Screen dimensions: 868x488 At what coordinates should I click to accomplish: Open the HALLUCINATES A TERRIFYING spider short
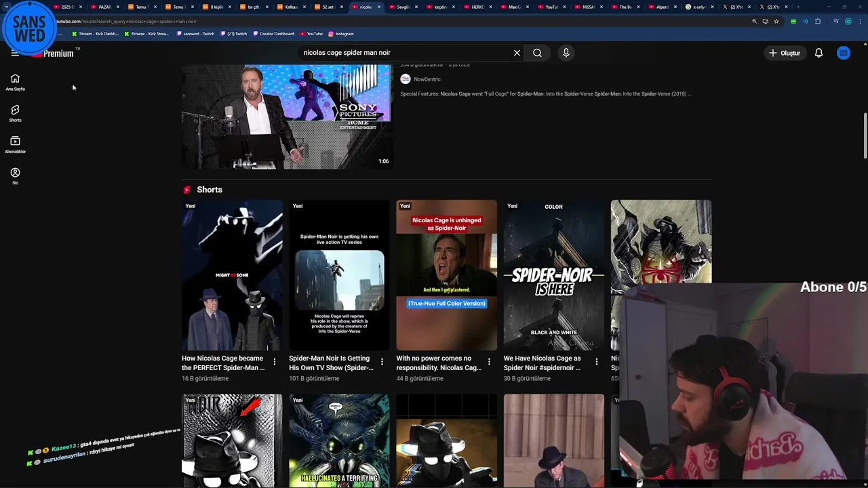339,441
